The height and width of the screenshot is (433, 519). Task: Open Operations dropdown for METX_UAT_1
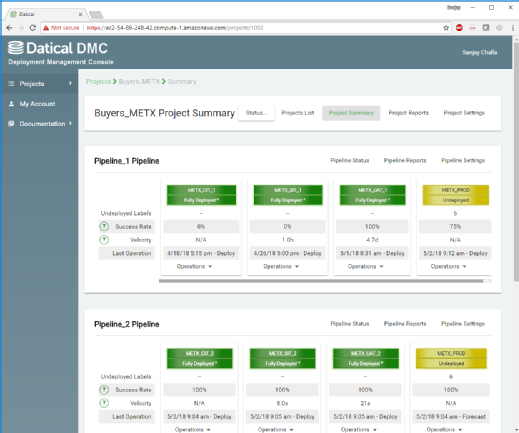[366, 266]
